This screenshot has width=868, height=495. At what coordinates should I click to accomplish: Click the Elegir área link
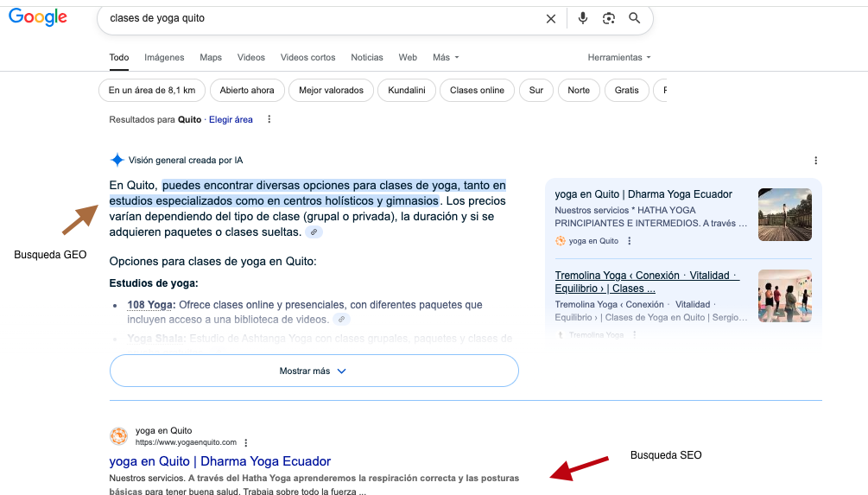(231, 119)
